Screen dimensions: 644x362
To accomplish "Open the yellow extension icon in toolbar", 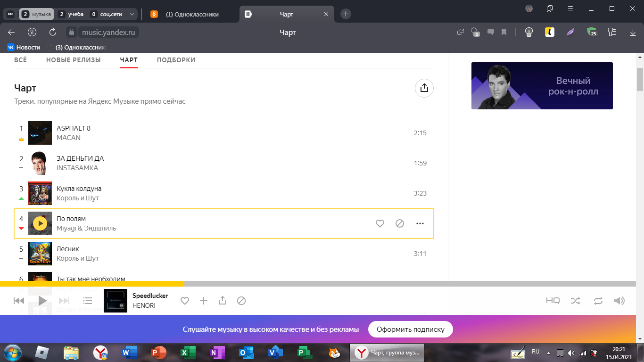I will click(x=549, y=32).
